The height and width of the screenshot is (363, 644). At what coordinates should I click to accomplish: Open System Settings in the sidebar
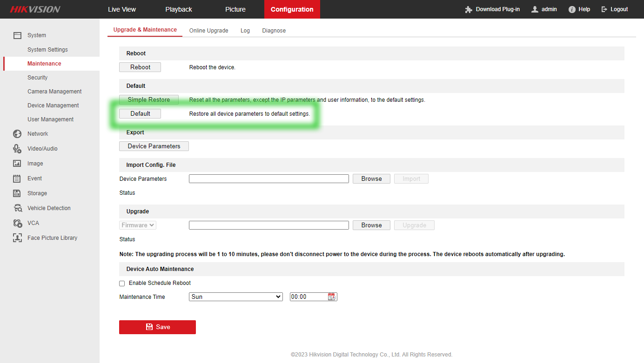47,50
